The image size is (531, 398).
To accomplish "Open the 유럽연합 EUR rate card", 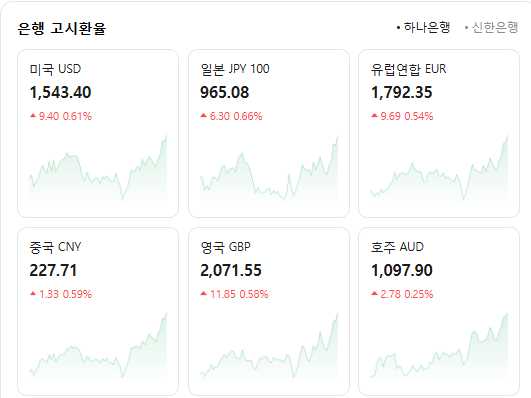I will 439,133.
